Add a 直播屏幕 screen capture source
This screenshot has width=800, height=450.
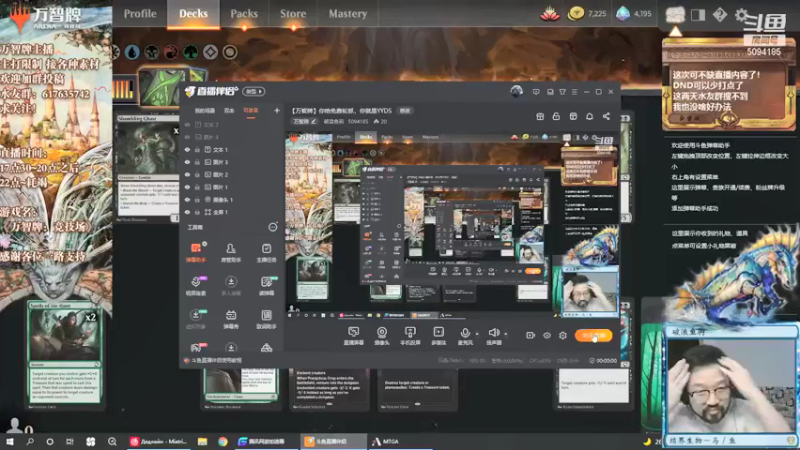pyautogui.click(x=353, y=336)
